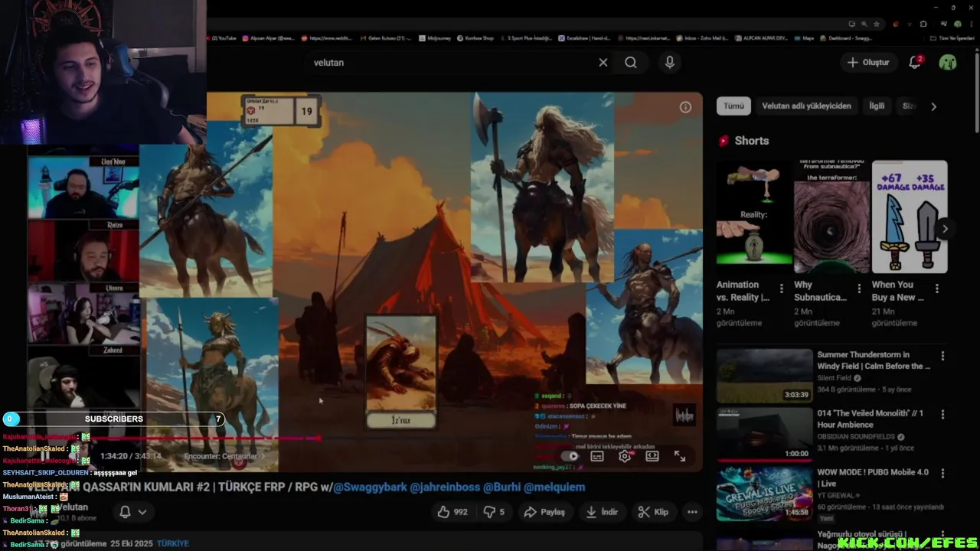Image resolution: width=980 pixels, height=551 pixels.
Task: Open When You Buy a New short thumbnail
Action: pyautogui.click(x=910, y=217)
